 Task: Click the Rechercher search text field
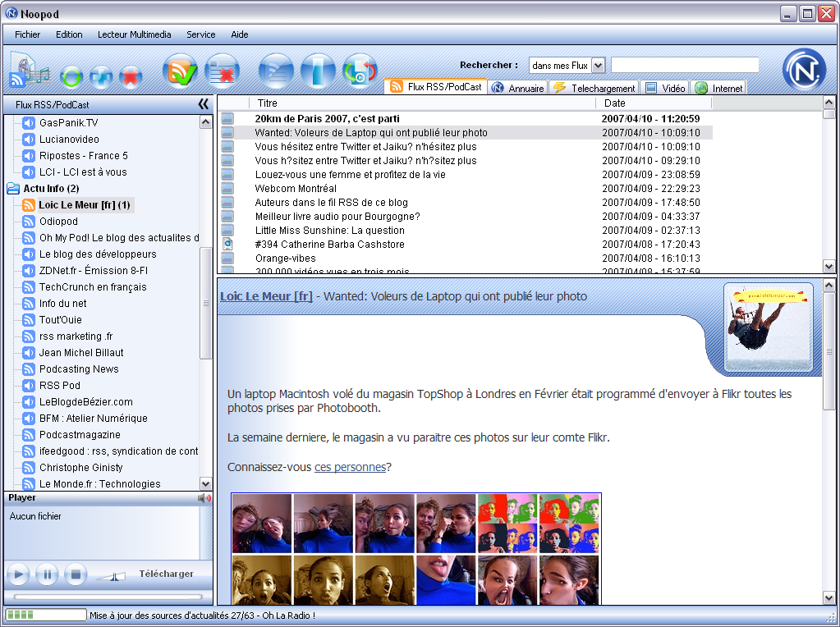(x=685, y=65)
